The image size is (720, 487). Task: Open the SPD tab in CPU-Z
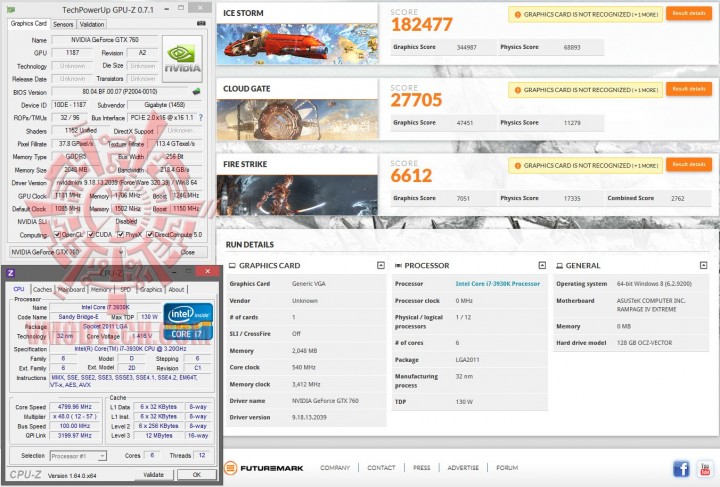pos(125,290)
